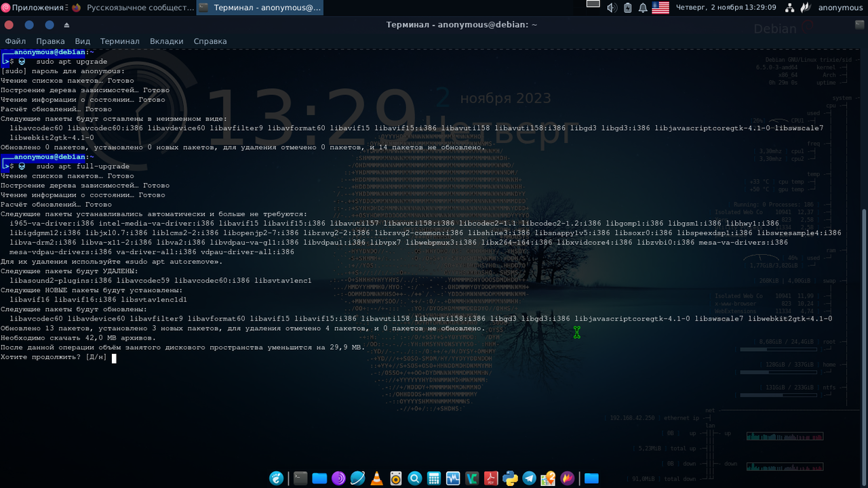Click the window title 'Терминал - anonymous@debian: ~'
868x488 pixels.
(x=462, y=24)
